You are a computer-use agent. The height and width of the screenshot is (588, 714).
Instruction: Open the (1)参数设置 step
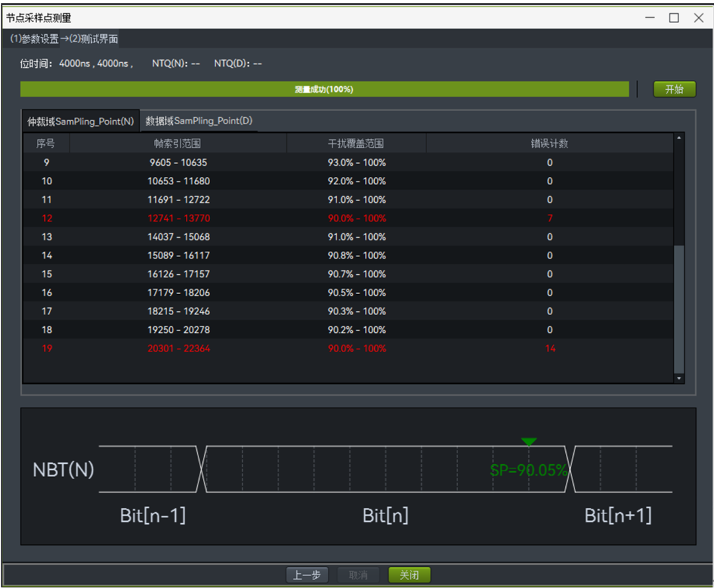(34, 39)
